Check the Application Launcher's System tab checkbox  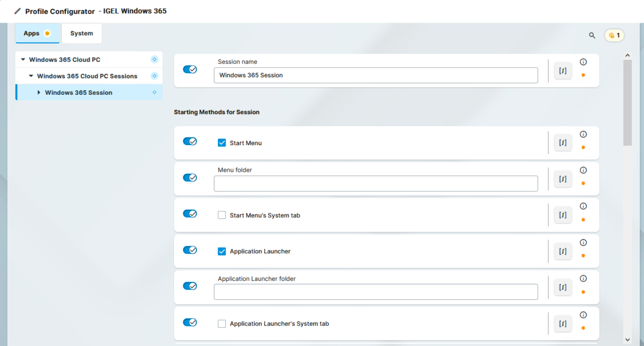coord(222,324)
